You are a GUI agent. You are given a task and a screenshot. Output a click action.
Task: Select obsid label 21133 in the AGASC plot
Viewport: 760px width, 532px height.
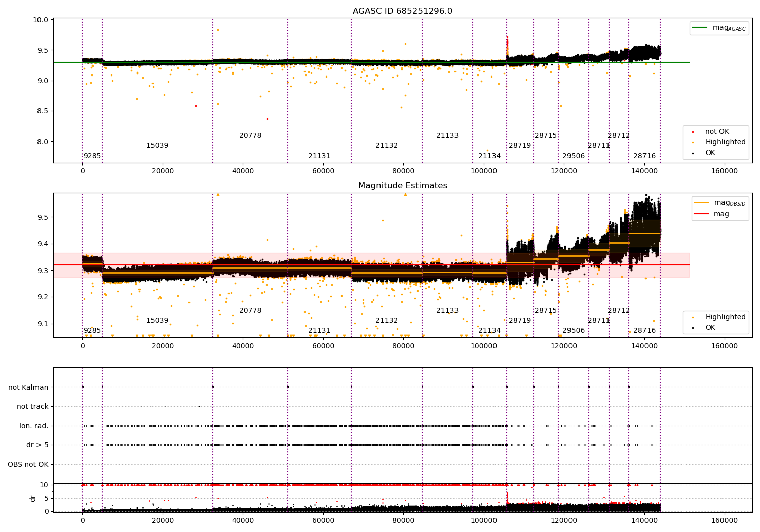447,136
